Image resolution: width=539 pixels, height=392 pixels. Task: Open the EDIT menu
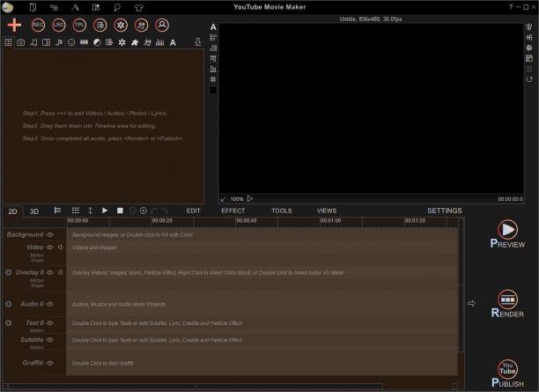[x=193, y=211]
